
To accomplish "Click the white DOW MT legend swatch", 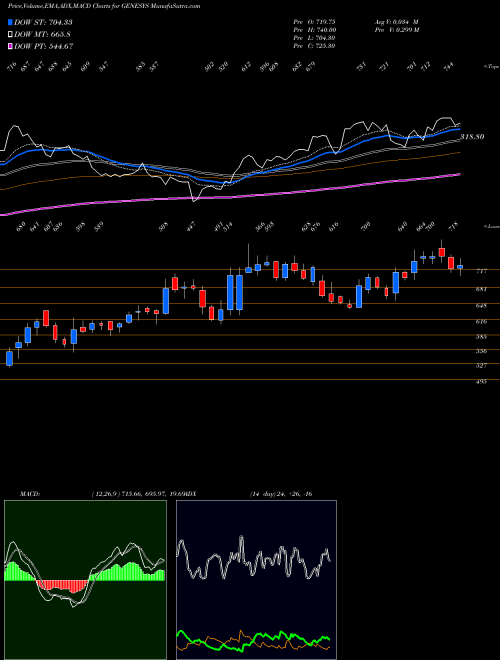I will pyautogui.click(x=10, y=34).
